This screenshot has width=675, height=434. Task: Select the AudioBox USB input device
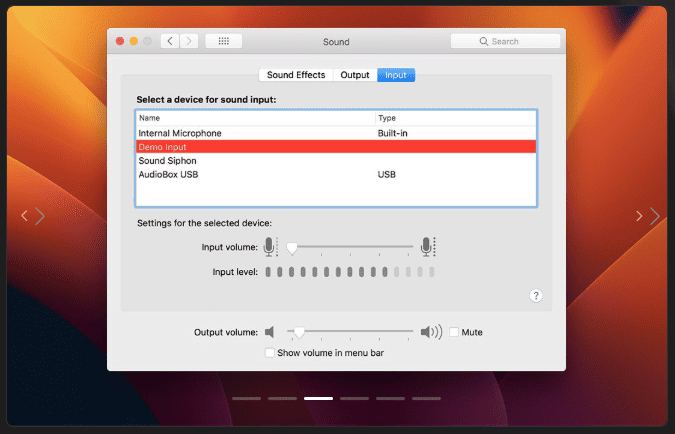pos(336,174)
